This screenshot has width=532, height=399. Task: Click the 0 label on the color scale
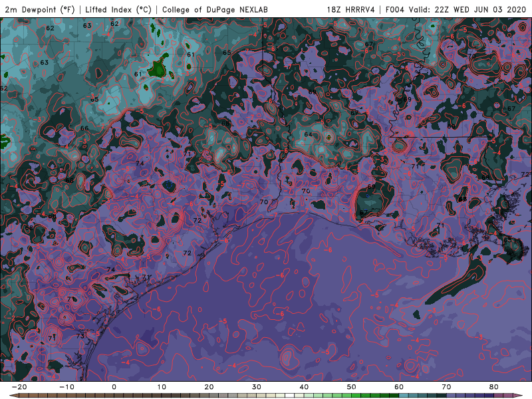coord(114,387)
